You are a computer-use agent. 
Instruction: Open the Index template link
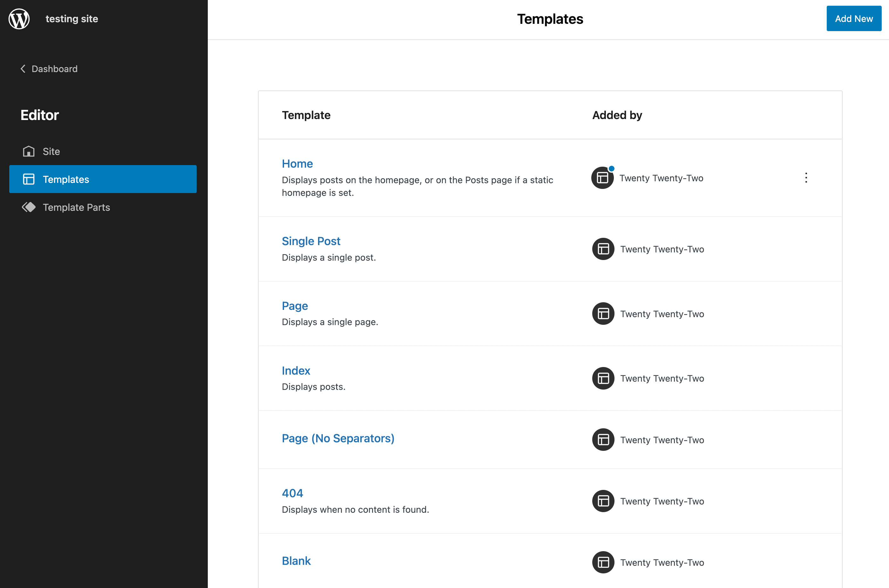coord(296,371)
